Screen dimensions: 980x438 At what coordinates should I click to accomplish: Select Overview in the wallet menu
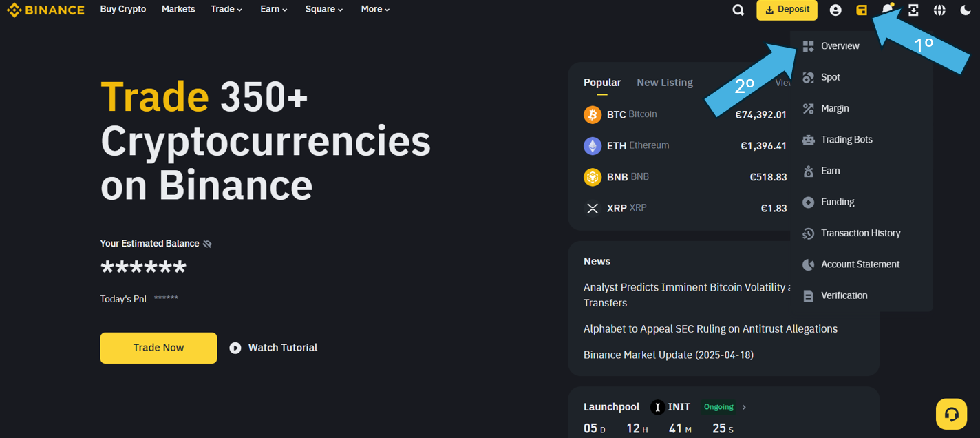point(840,46)
